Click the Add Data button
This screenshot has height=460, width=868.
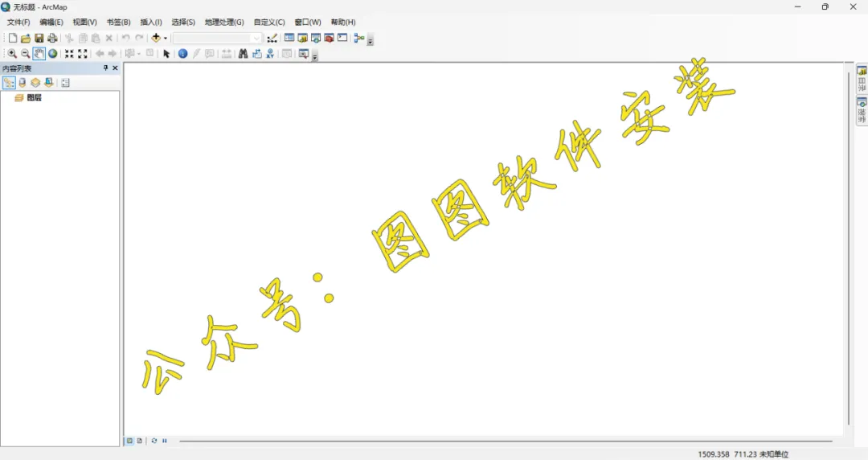156,39
